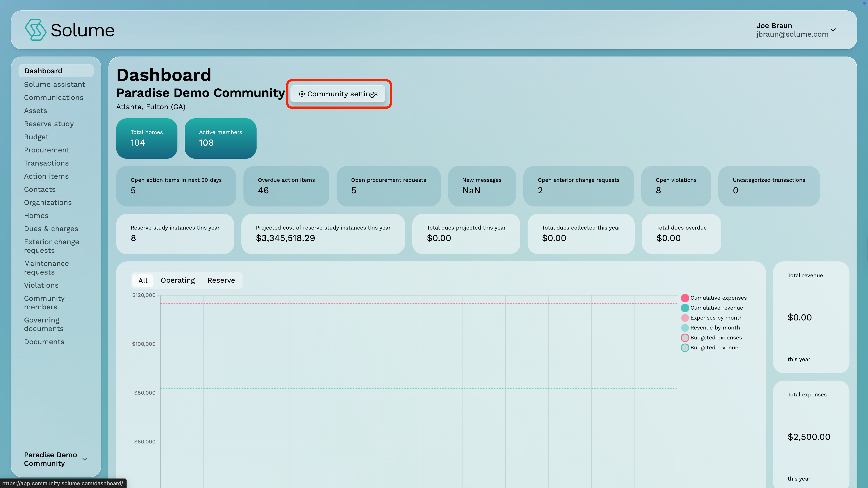868x488 pixels.
Task: Toggle Cumulative revenue legend swatch
Action: click(685, 308)
